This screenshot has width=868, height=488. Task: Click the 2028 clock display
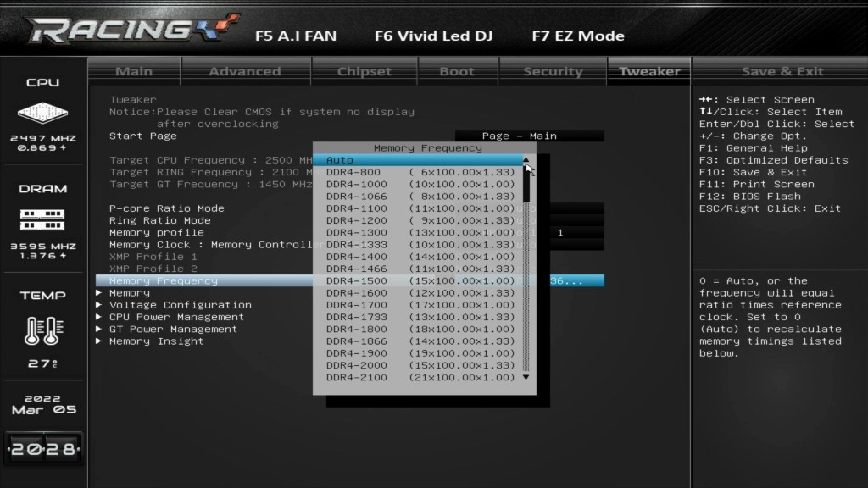tap(43, 449)
